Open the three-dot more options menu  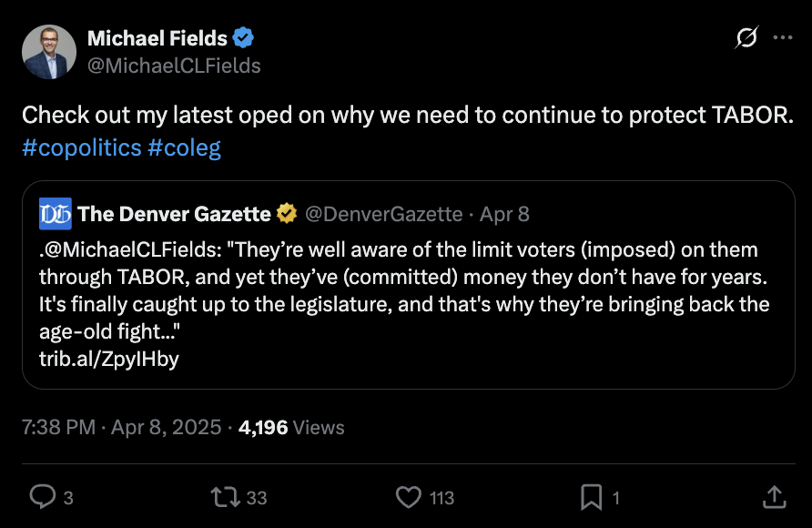(782, 38)
